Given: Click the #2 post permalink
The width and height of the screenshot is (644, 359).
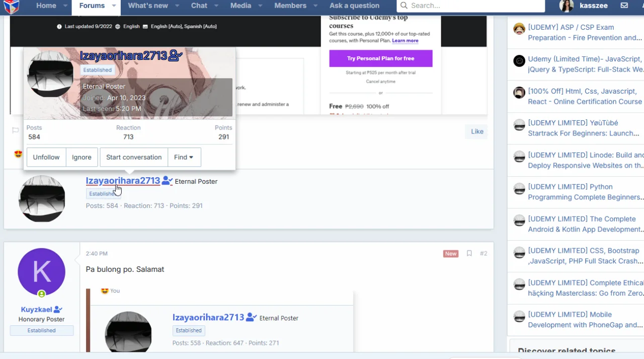Looking at the screenshot, I should (x=484, y=254).
